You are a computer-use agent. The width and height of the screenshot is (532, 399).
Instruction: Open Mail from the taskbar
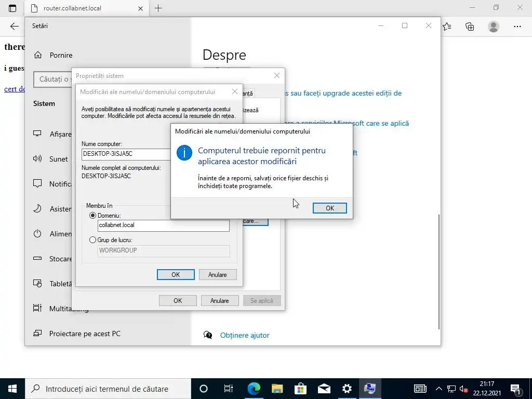click(324, 389)
